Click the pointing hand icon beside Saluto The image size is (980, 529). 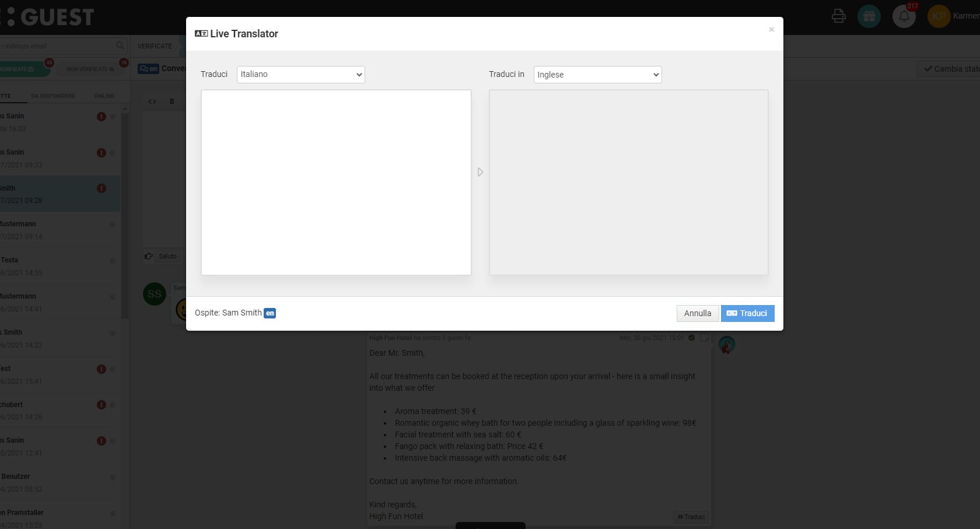click(149, 256)
